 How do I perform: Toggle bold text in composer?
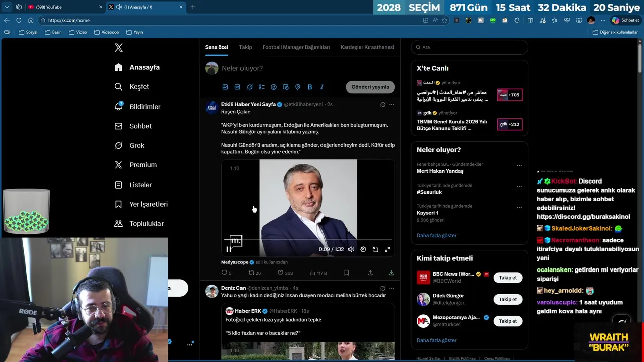pos(310,87)
